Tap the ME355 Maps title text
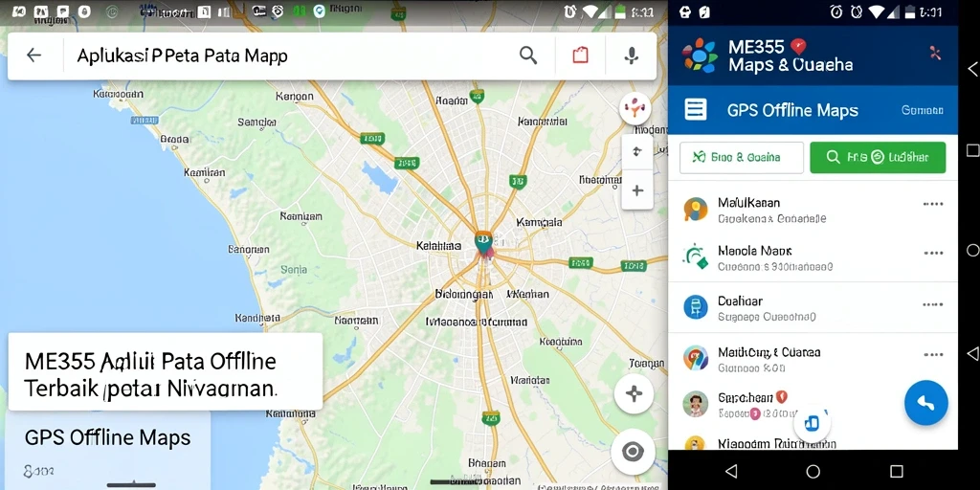This screenshot has height=490, width=980. (x=791, y=56)
